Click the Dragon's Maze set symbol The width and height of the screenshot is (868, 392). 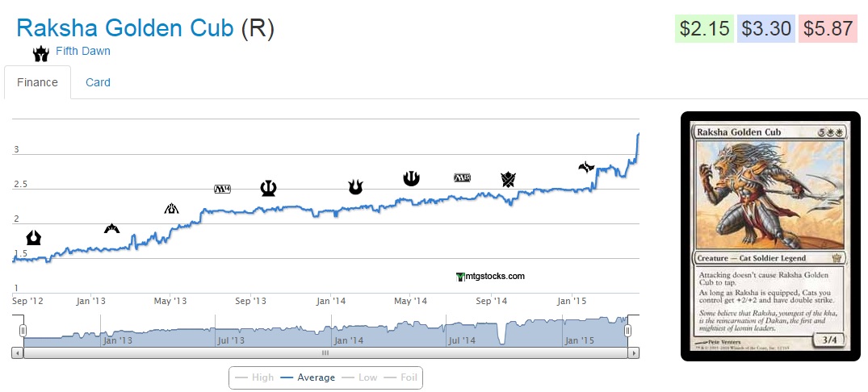tap(171, 209)
